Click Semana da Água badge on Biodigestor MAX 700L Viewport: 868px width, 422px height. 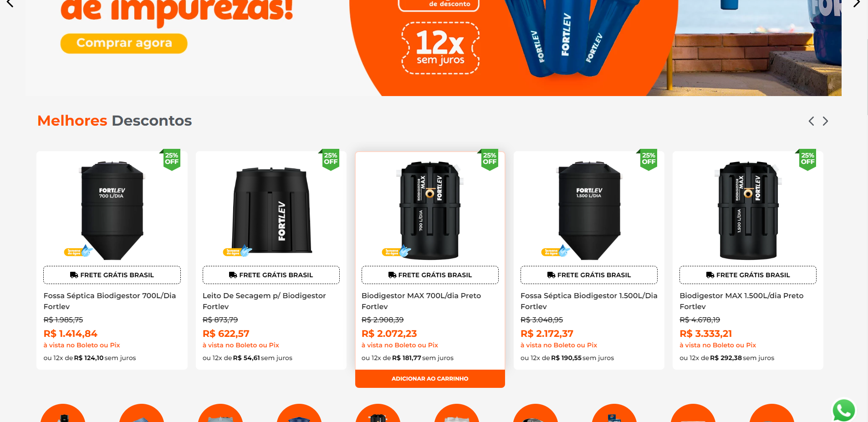click(x=397, y=251)
